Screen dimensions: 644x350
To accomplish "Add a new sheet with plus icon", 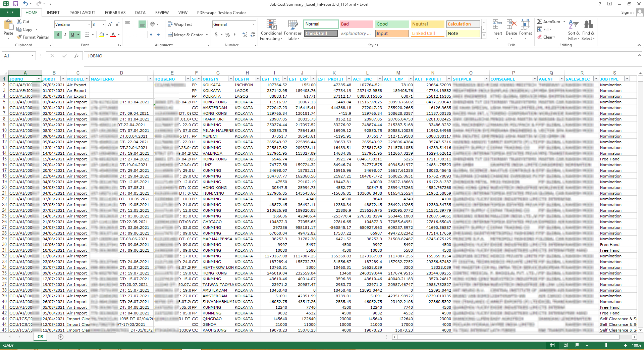I will point(61,337).
